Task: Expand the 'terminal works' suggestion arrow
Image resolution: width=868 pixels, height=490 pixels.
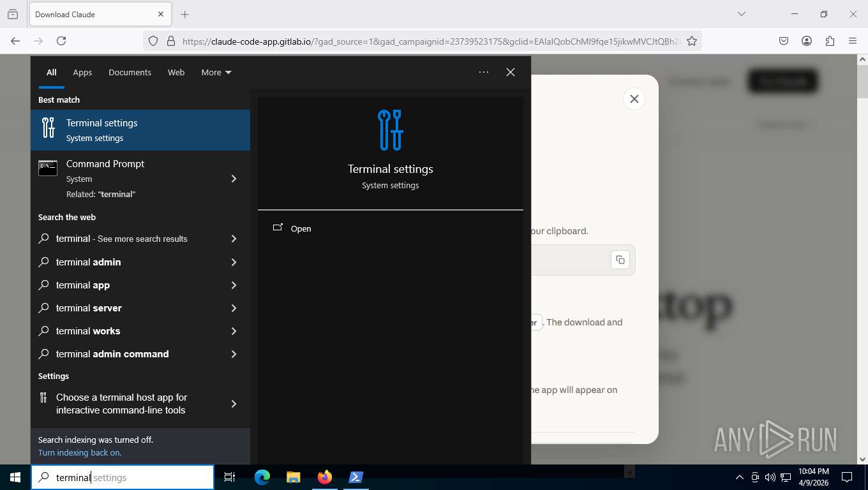Action: pyautogui.click(x=234, y=331)
